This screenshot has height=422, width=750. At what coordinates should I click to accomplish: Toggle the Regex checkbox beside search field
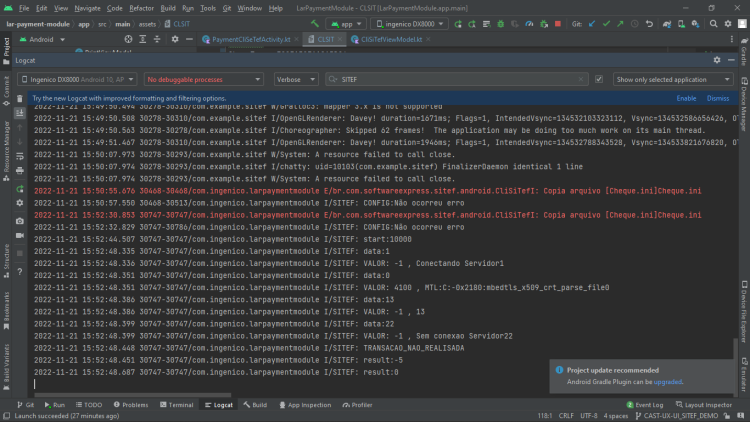pyautogui.click(x=598, y=79)
